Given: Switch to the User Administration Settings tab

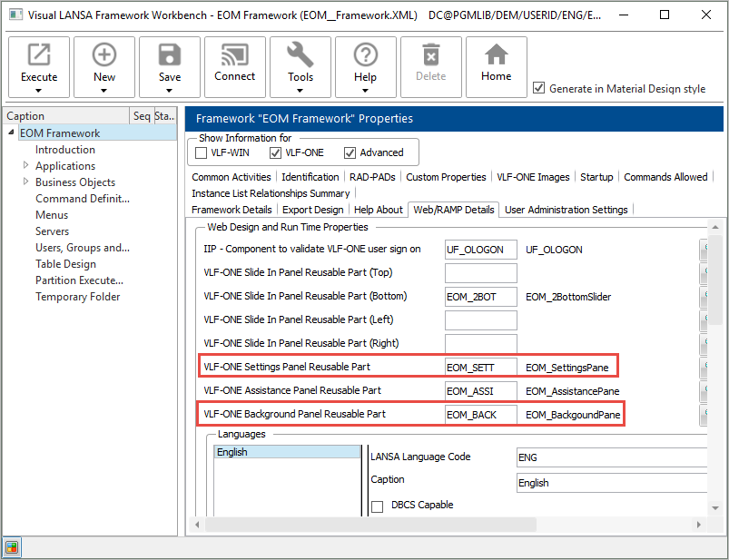Looking at the screenshot, I should [x=566, y=210].
